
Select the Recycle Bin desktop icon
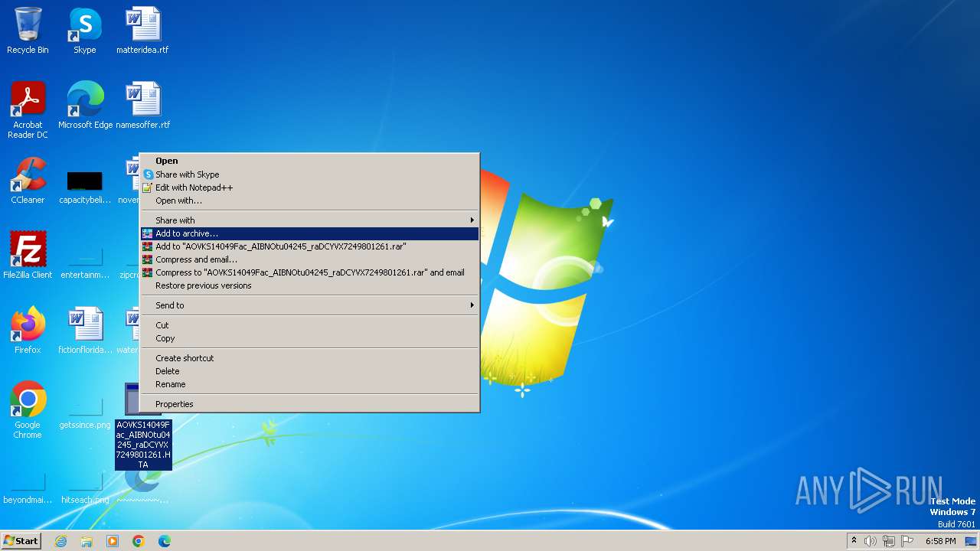point(28,31)
